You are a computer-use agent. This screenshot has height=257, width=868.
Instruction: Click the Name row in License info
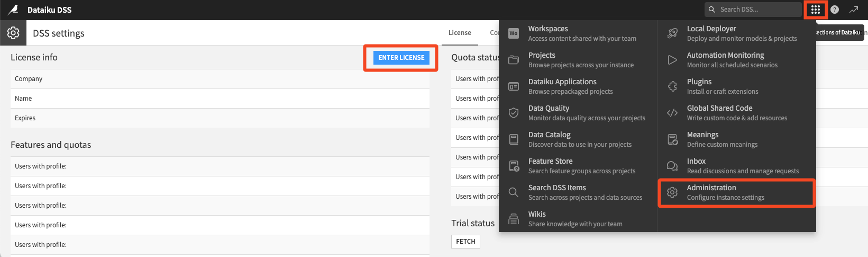pos(220,99)
